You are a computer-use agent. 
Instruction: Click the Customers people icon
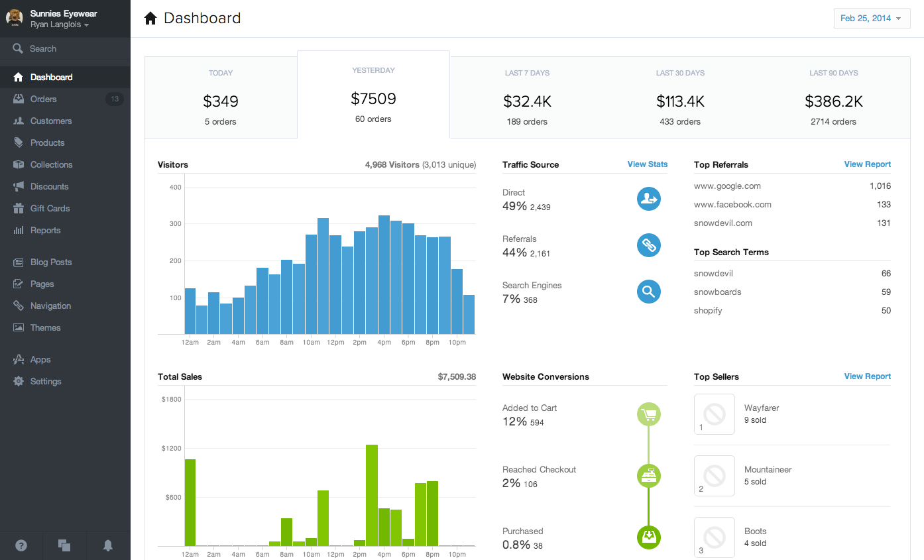coord(18,121)
